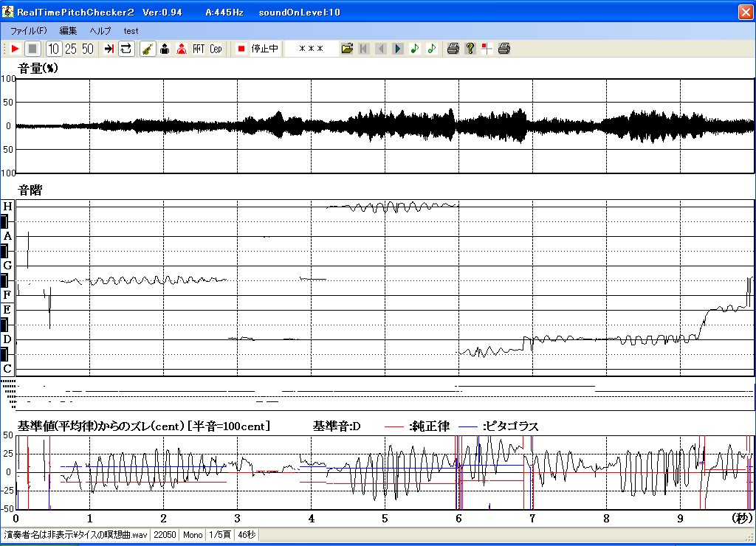Open the ヘルプ menu
The height and width of the screenshot is (546, 756).
(100, 31)
